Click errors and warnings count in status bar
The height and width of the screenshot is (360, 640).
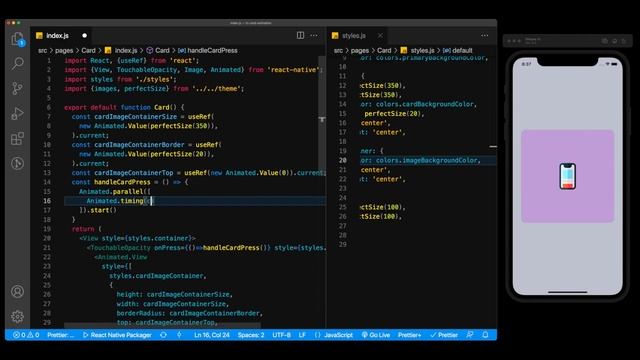(26, 335)
